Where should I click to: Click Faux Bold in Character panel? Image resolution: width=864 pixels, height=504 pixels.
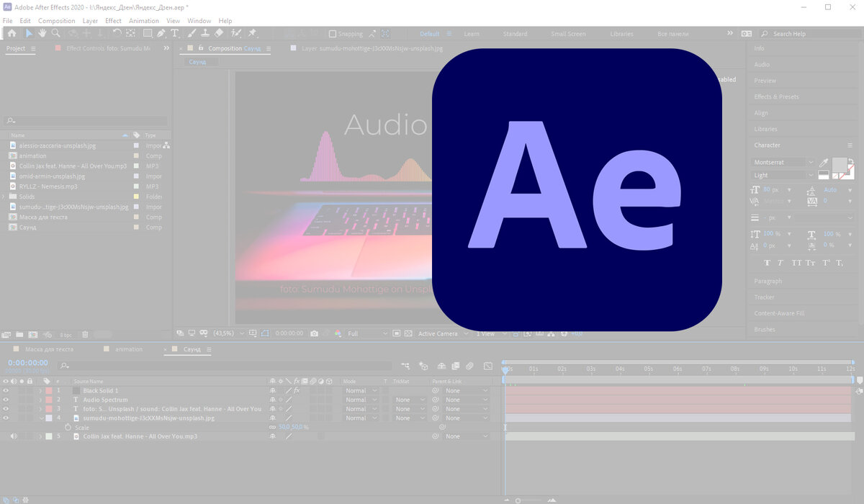(x=767, y=263)
